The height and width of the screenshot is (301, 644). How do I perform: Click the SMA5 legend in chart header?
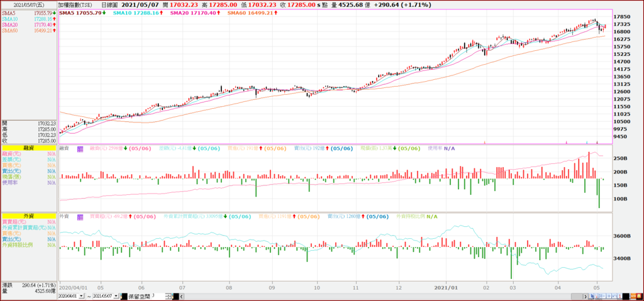[84, 13]
